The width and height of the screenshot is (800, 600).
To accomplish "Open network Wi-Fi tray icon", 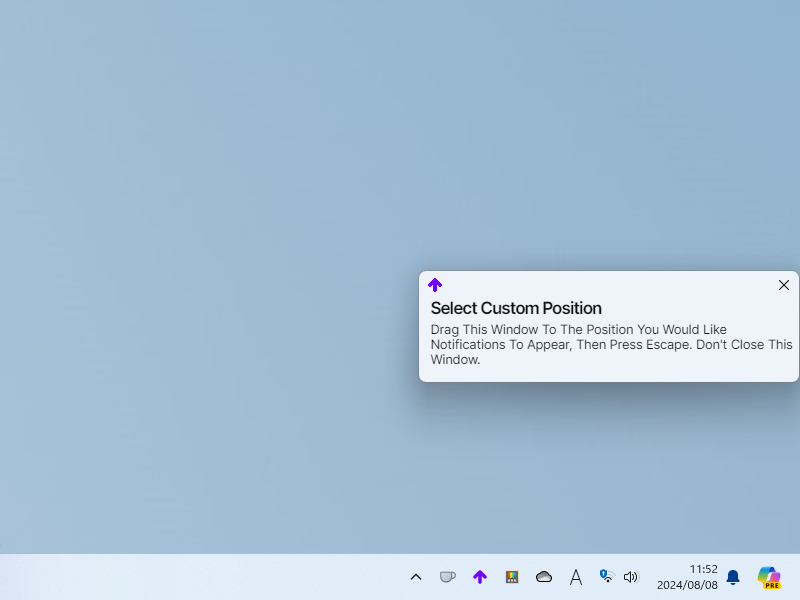I will pyautogui.click(x=606, y=576).
